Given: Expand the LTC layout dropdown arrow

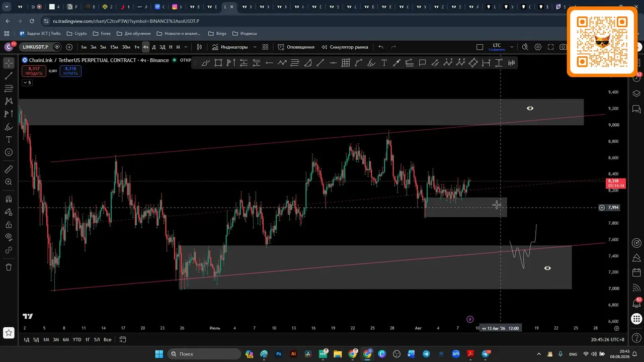Looking at the screenshot, I should click(x=512, y=47).
